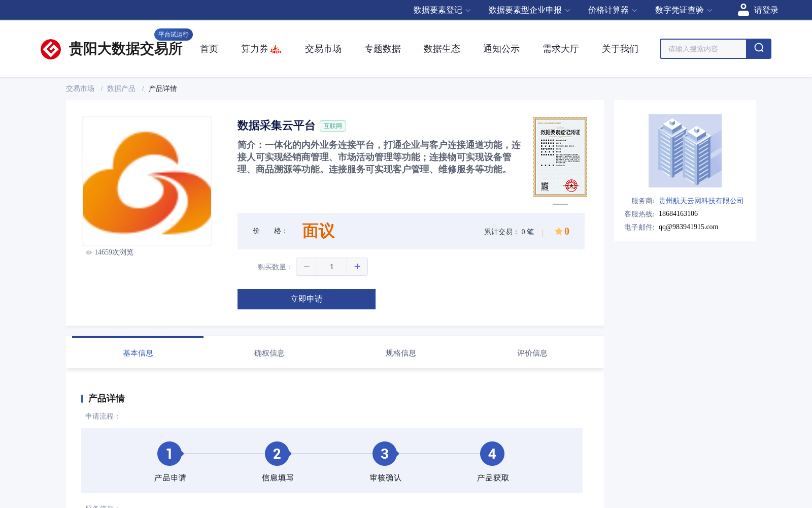Image resolution: width=812 pixels, height=508 pixels.
Task: Open the 通知公示 menu item
Action: tap(501, 49)
